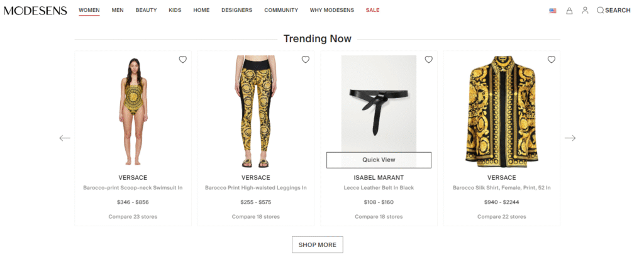Click the MODESENS logo
Image resolution: width=644 pixels, height=264 pixels.
35,11
